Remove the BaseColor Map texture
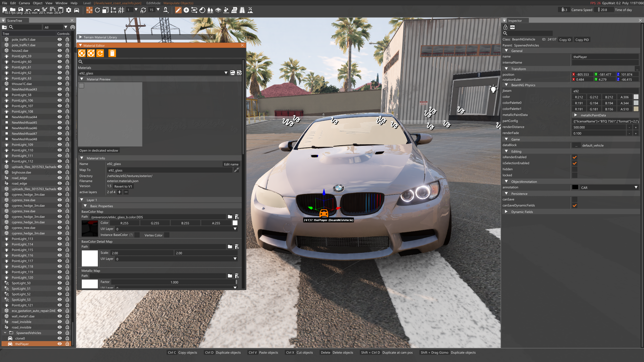Viewport: 644px width, 362px height. pos(237,217)
